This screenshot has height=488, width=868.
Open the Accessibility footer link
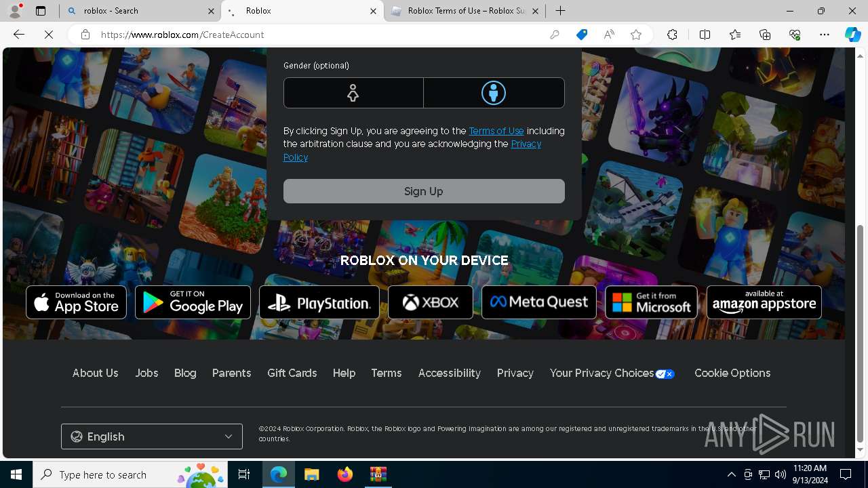(x=450, y=373)
